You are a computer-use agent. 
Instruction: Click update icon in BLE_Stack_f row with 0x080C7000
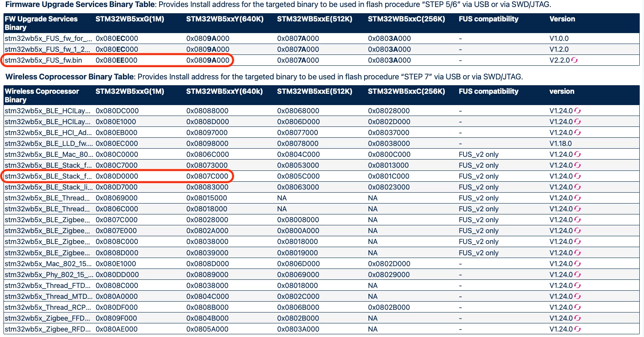pos(577,165)
